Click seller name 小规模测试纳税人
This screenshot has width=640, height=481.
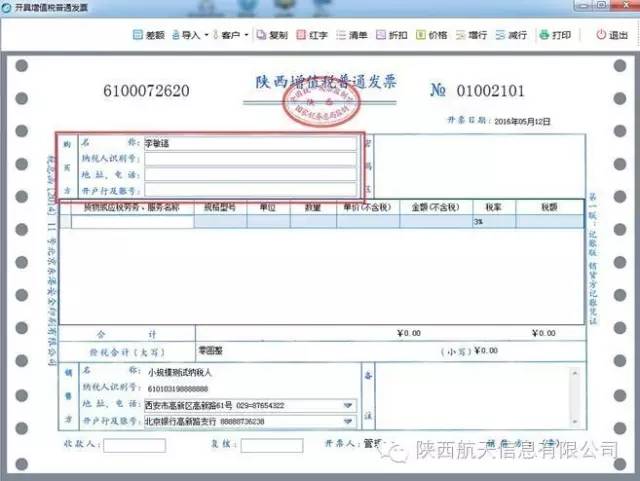pyautogui.click(x=180, y=372)
